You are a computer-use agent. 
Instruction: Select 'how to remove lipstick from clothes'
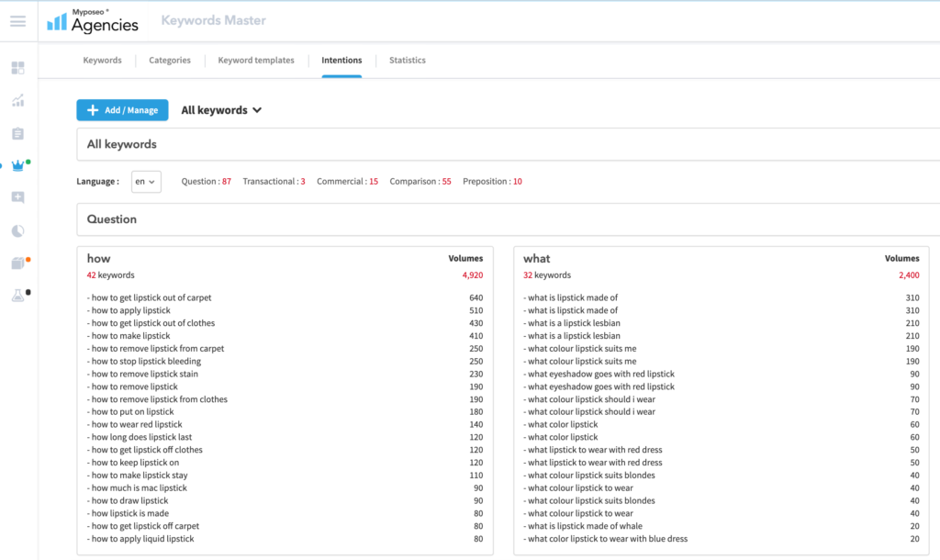[x=157, y=399]
